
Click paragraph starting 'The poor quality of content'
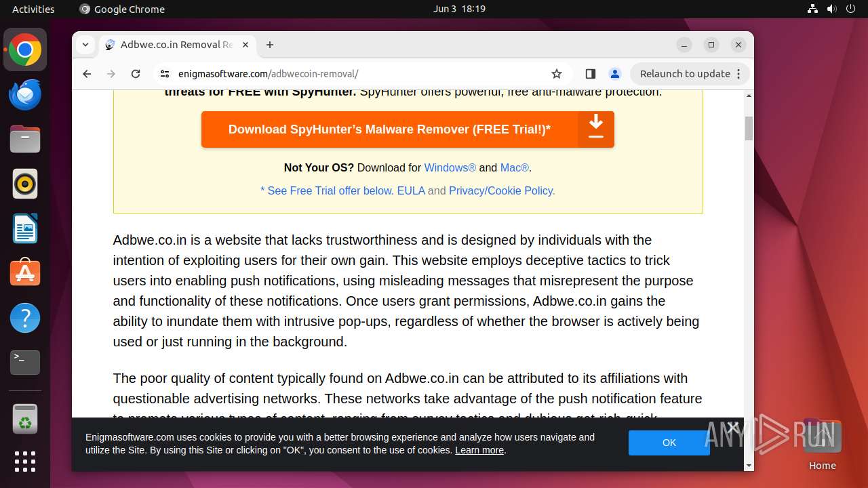[408, 398]
